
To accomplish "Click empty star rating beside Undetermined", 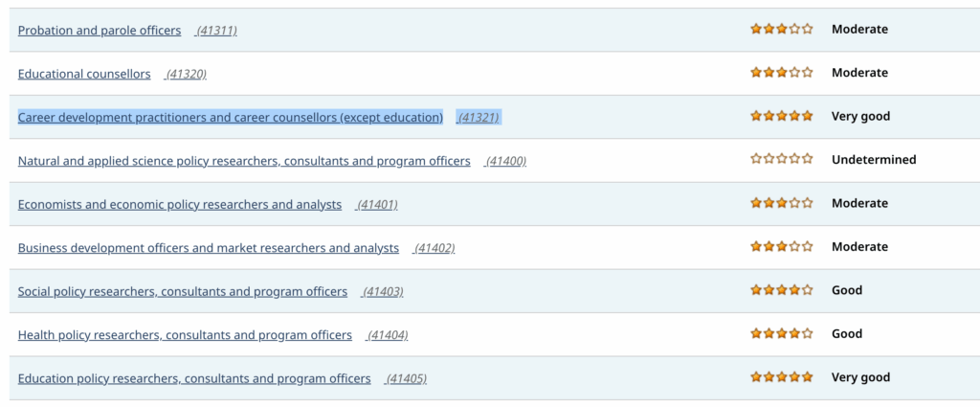I will tap(782, 159).
